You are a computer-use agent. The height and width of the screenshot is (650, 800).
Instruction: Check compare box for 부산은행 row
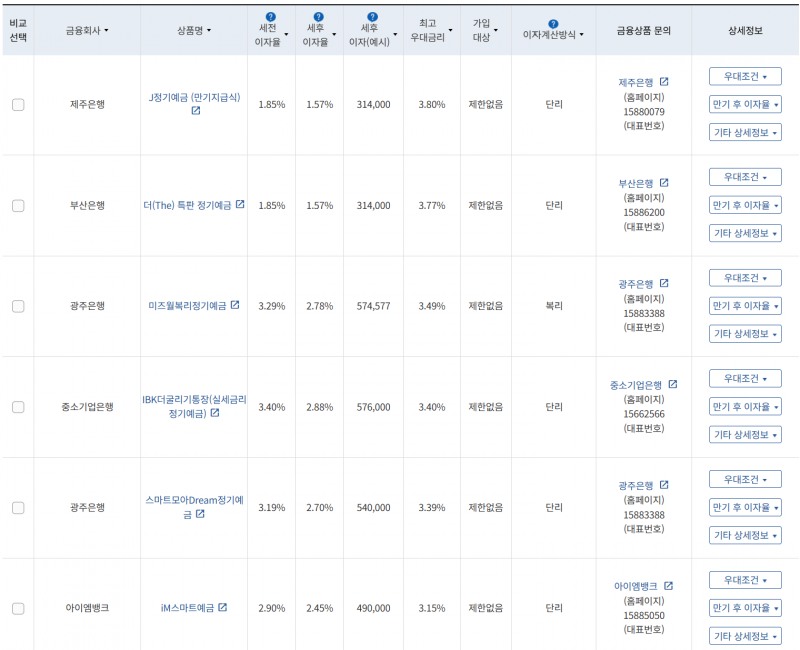tap(18, 206)
